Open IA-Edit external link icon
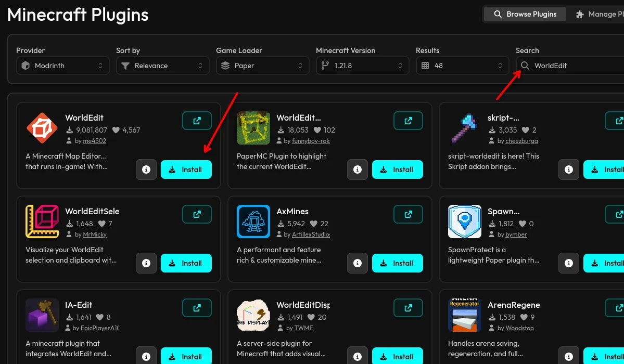 [197, 307]
